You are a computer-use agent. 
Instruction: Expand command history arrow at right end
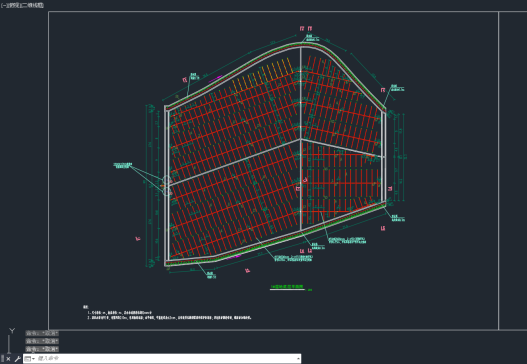click(298, 359)
